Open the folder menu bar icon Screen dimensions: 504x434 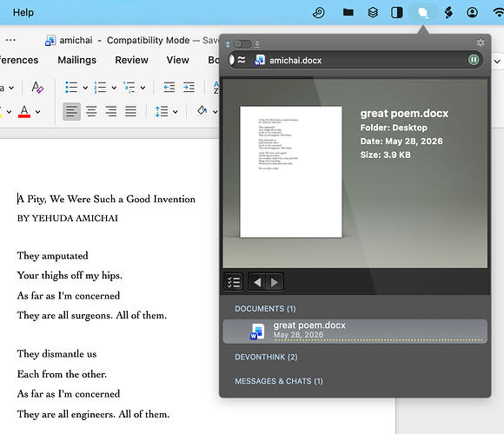point(348,12)
